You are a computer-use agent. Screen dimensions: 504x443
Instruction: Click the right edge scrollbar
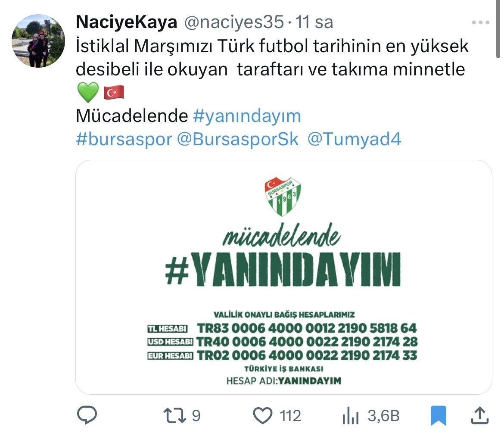[498, 29]
